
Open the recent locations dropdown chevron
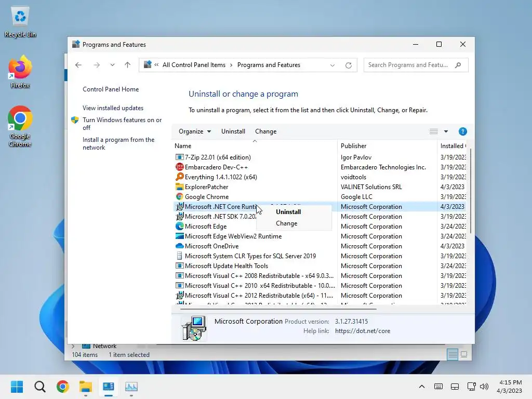coord(112,65)
